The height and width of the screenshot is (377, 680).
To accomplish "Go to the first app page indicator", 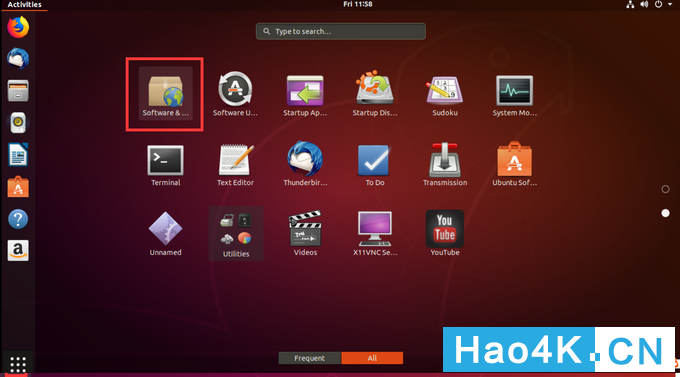I will [x=665, y=189].
